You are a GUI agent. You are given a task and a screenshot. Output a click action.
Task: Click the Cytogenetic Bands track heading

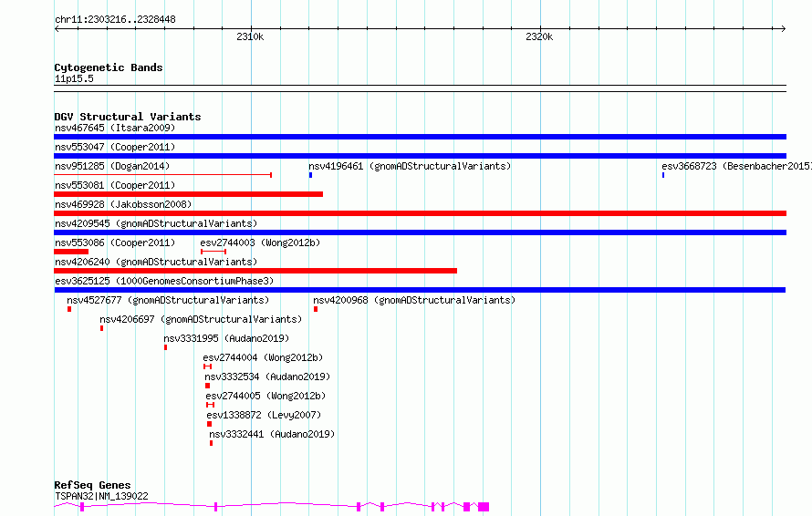click(x=109, y=67)
